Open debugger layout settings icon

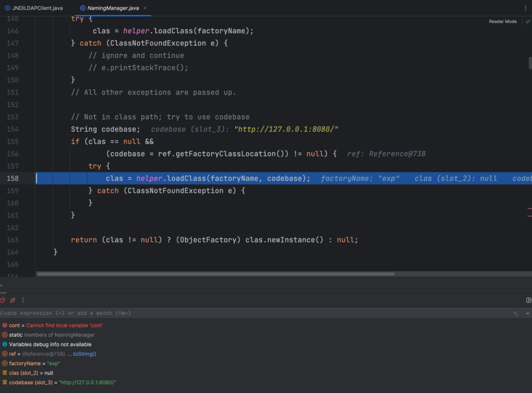(x=528, y=300)
